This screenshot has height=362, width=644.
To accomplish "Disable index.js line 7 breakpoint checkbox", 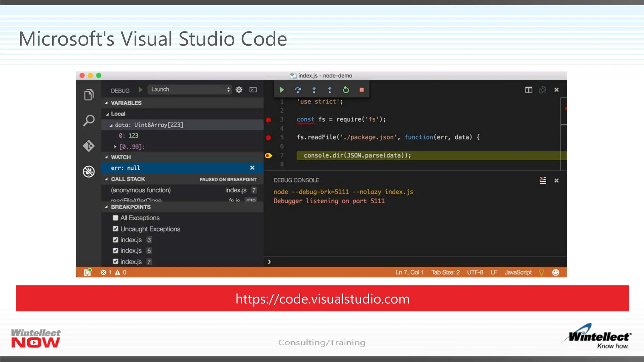I will [x=115, y=261].
